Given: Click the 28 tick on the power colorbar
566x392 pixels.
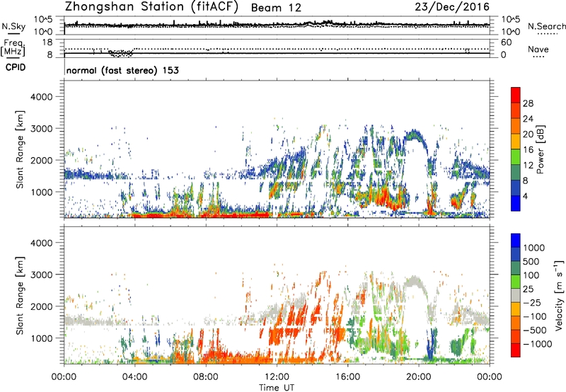Looking at the screenshot, I should [528, 103].
